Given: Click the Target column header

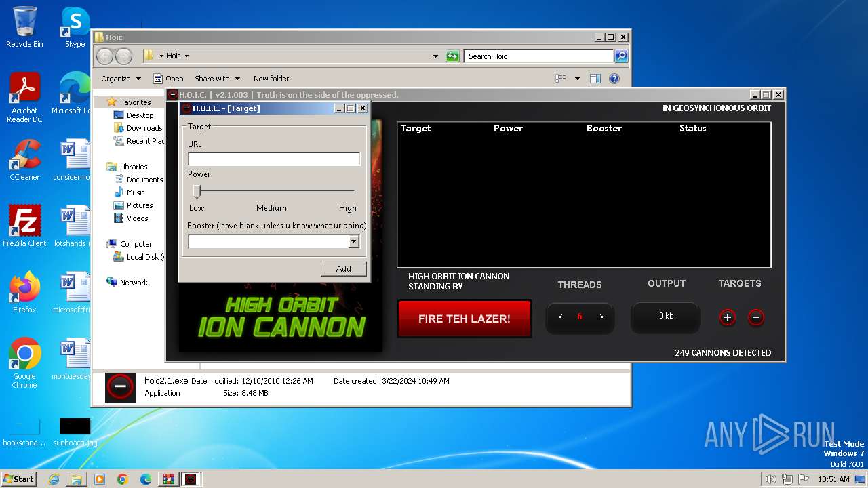Looking at the screenshot, I should pos(416,128).
